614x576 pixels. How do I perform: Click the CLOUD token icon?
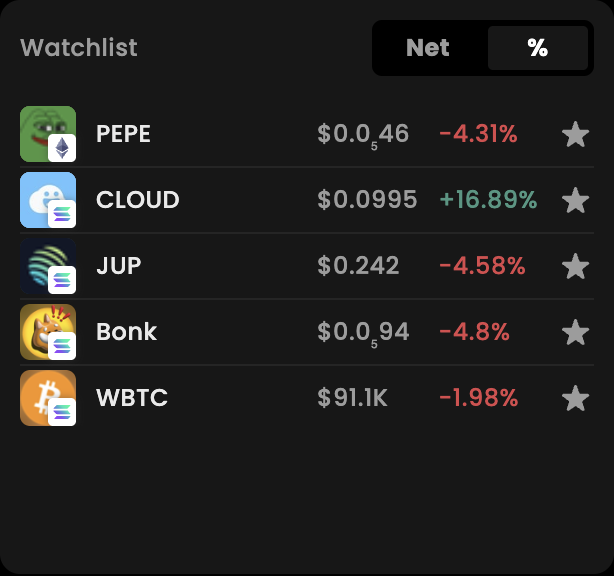45,199
